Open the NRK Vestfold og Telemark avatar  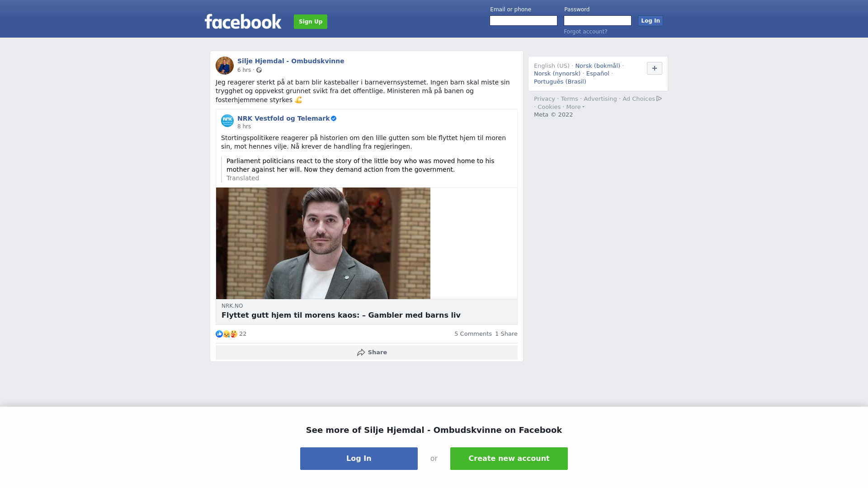pyautogui.click(x=227, y=121)
